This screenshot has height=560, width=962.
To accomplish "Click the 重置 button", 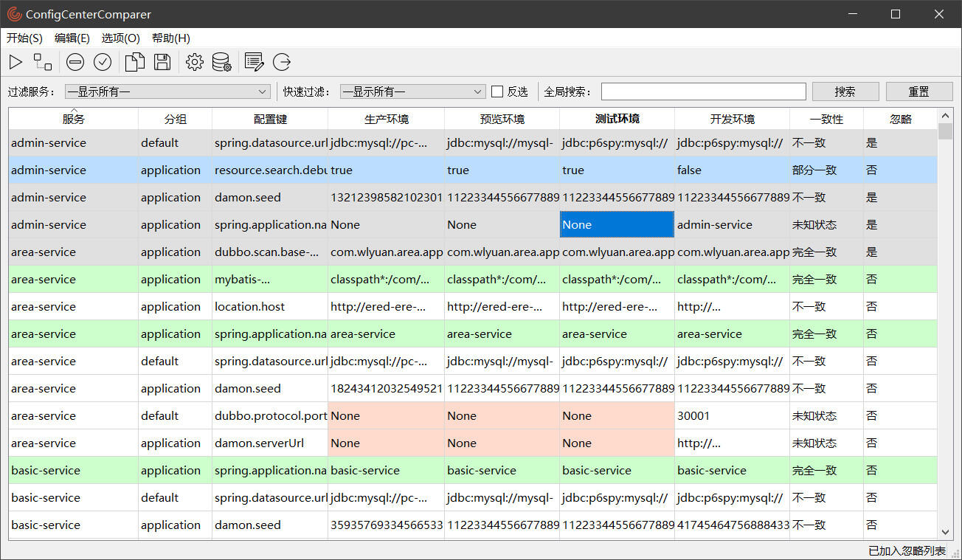I will point(918,91).
